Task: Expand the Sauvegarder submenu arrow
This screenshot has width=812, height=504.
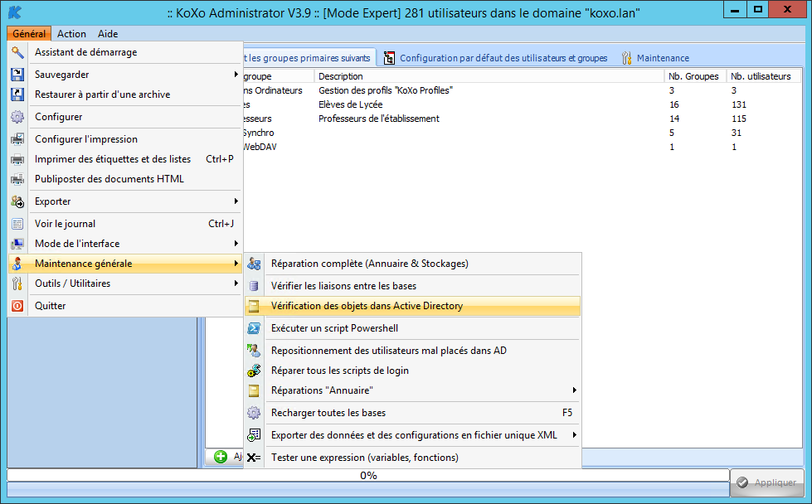Action: point(236,75)
